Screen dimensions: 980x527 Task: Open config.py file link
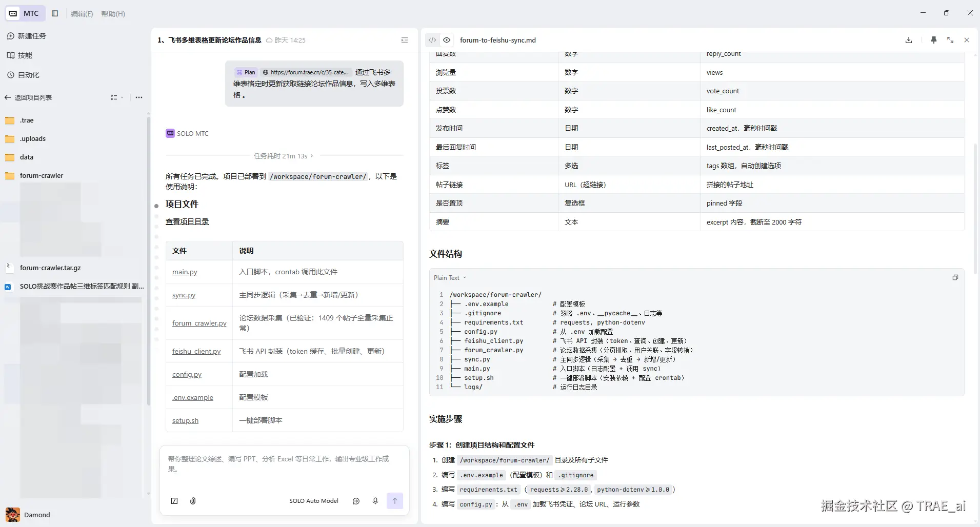coord(187,374)
